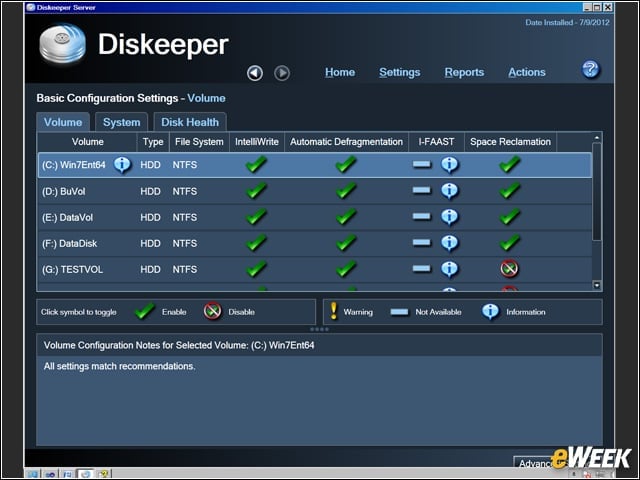
Task: Disable Space Reclamation for (D:) BuVol
Action: tap(510, 190)
